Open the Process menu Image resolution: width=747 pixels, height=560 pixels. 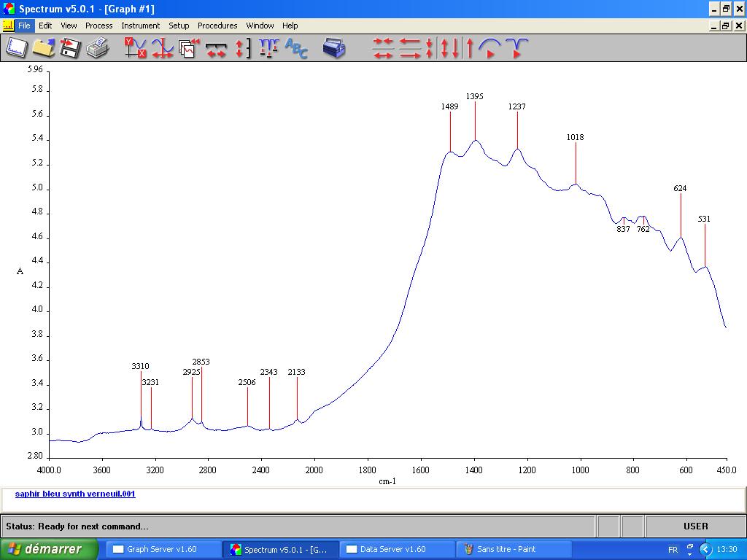(98, 26)
